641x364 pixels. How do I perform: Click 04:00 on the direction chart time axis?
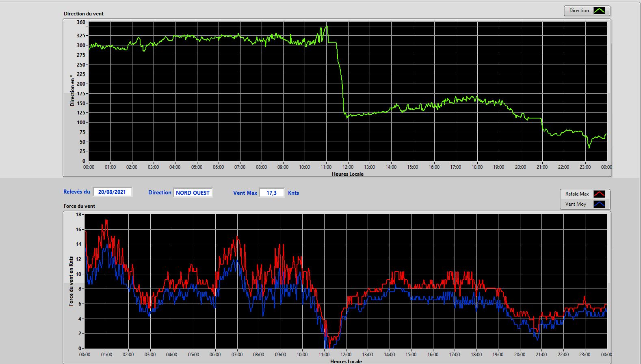[x=175, y=167]
